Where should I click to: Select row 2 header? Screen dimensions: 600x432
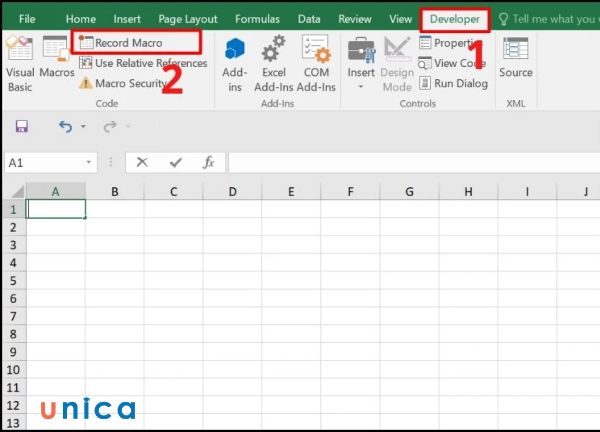14,227
